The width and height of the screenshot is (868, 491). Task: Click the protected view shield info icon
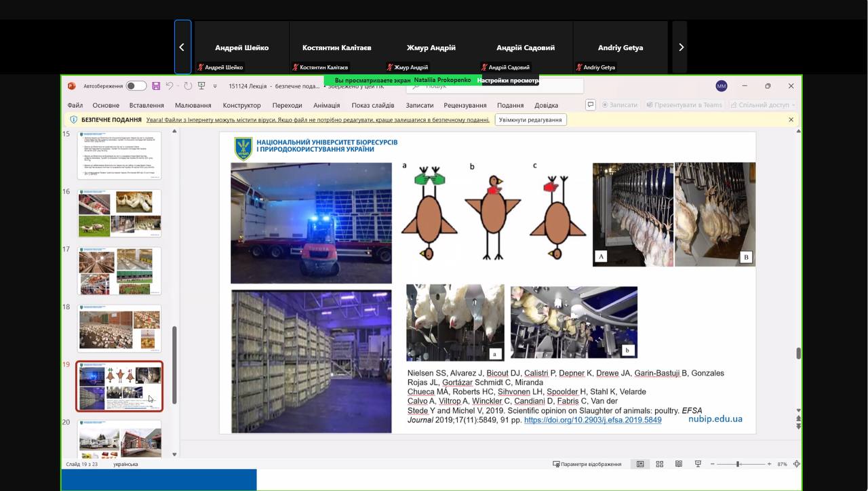(73, 119)
